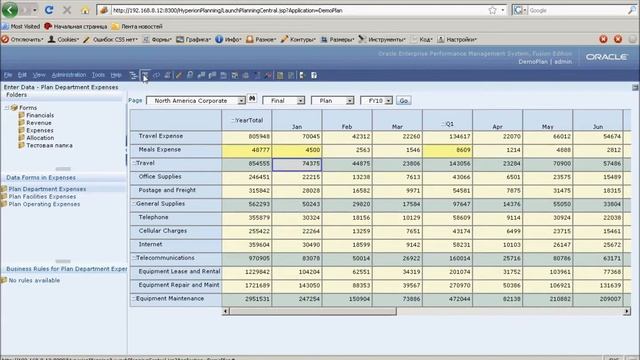Open the Инструменты developer toolbar menu
Screen dimensions: 640x360
[x=382, y=40]
